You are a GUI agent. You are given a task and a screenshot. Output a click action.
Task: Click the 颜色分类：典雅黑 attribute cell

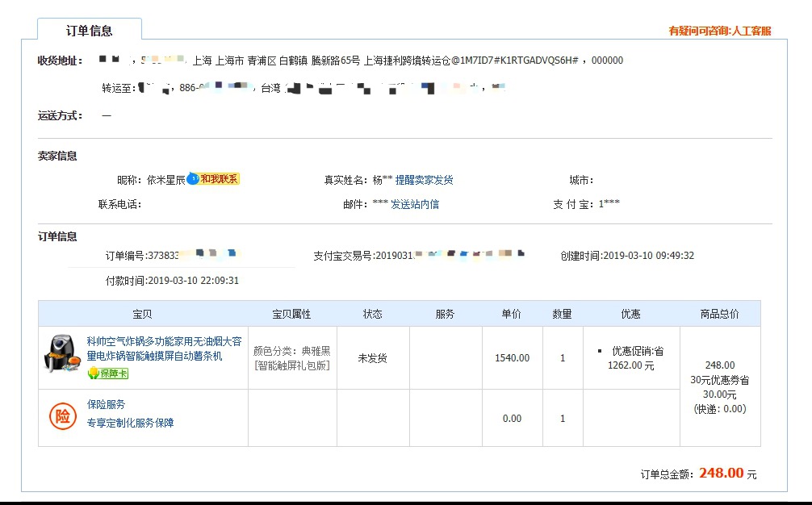tap(292, 357)
